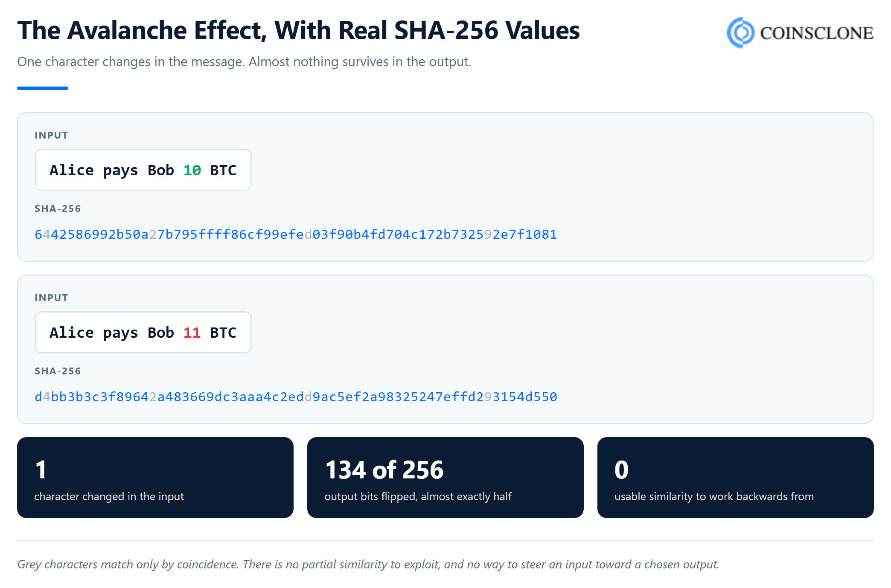This screenshot has width=891, height=588.
Task: Click the green '10' in first input
Action: pyautogui.click(x=192, y=170)
